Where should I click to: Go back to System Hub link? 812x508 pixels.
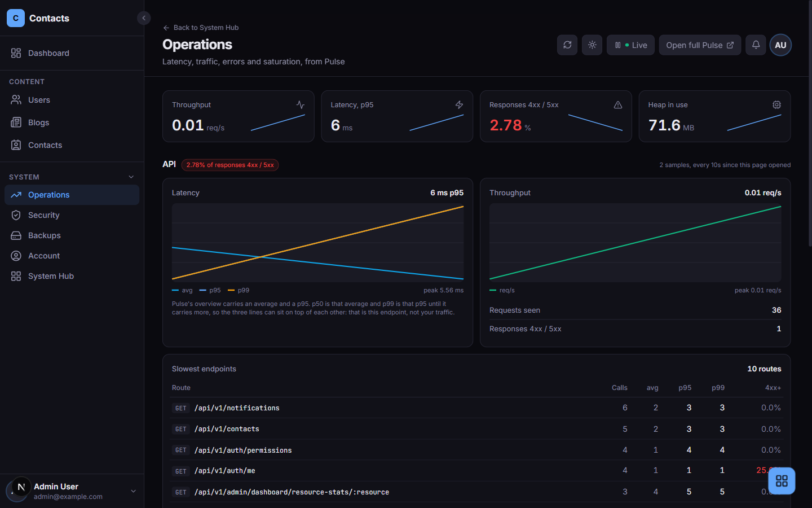(x=201, y=28)
